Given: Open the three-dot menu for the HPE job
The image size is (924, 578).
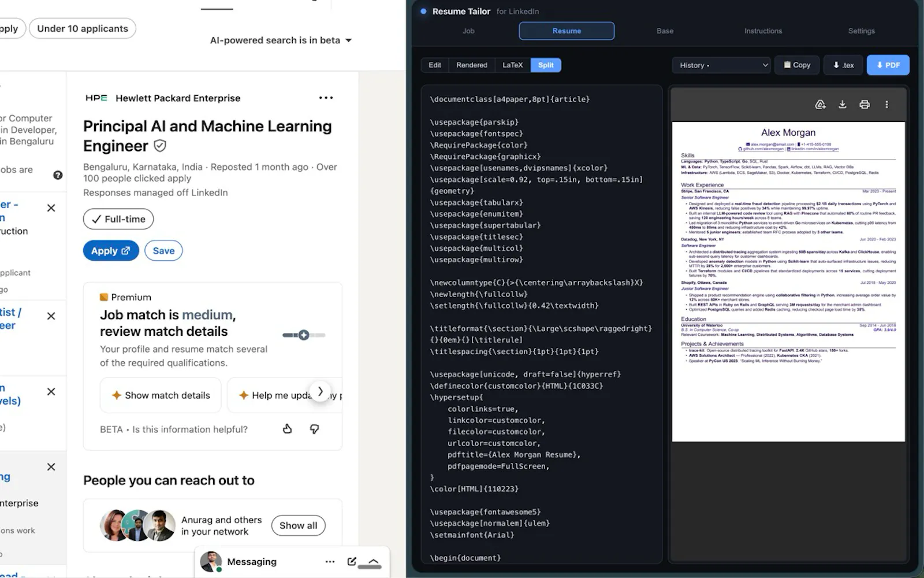Looking at the screenshot, I should tap(326, 98).
